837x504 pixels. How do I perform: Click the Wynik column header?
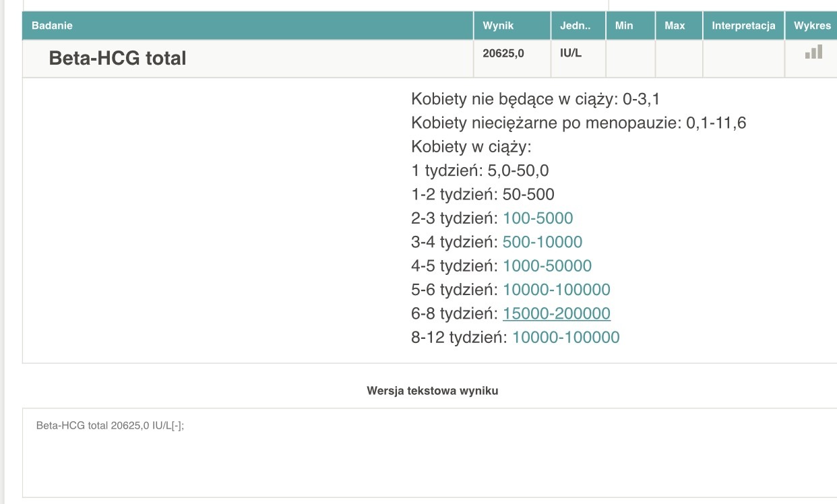click(x=498, y=26)
